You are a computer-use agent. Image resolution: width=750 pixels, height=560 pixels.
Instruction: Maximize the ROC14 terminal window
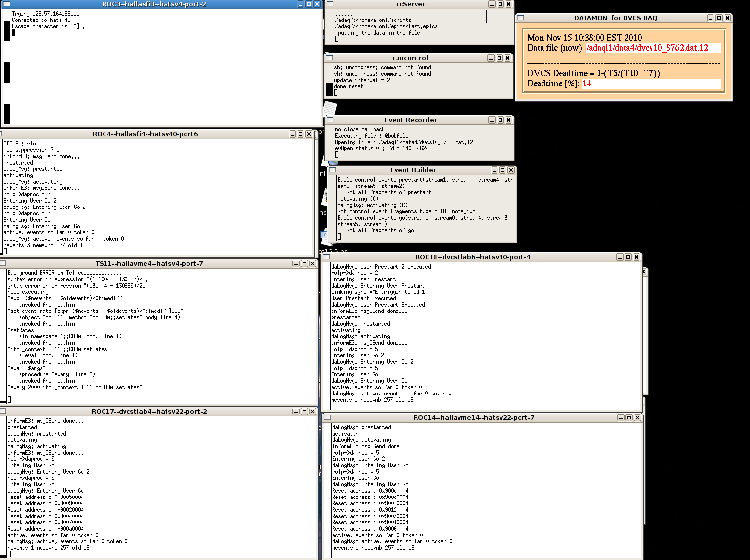pyautogui.click(x=629, y=417)
